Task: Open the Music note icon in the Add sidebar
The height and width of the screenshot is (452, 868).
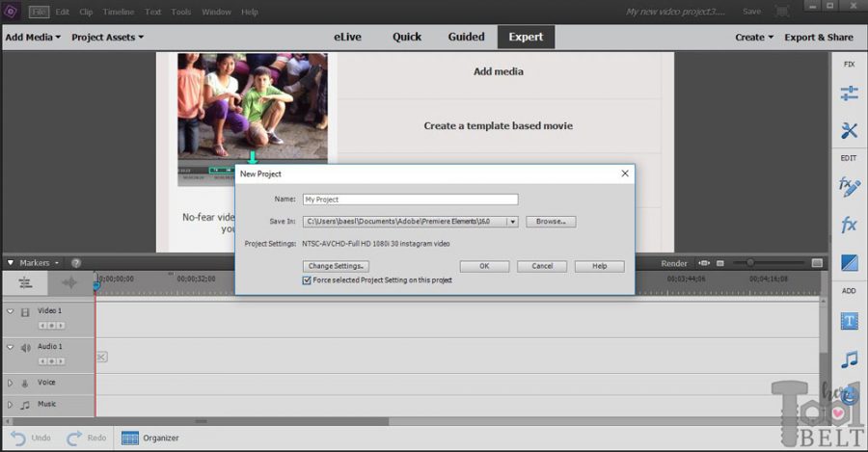Action: 849,359
